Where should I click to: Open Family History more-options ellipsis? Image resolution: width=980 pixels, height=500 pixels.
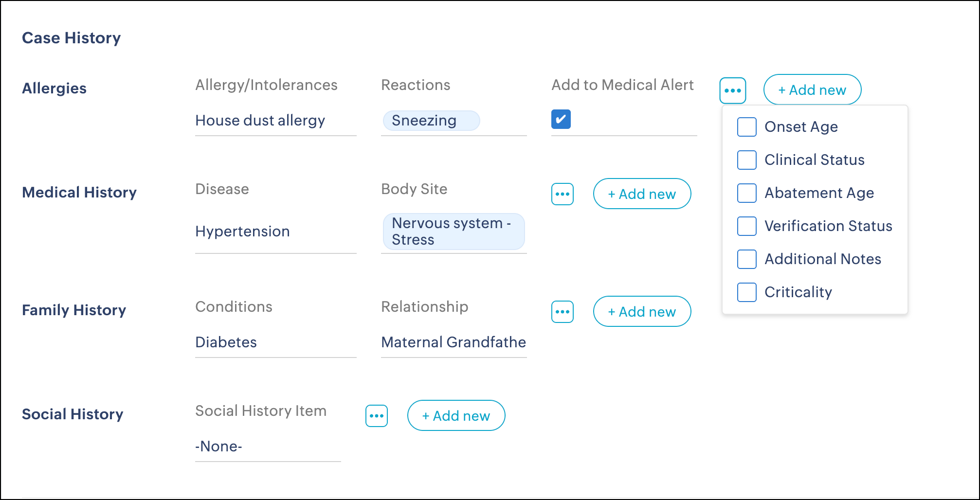point(562,312)
